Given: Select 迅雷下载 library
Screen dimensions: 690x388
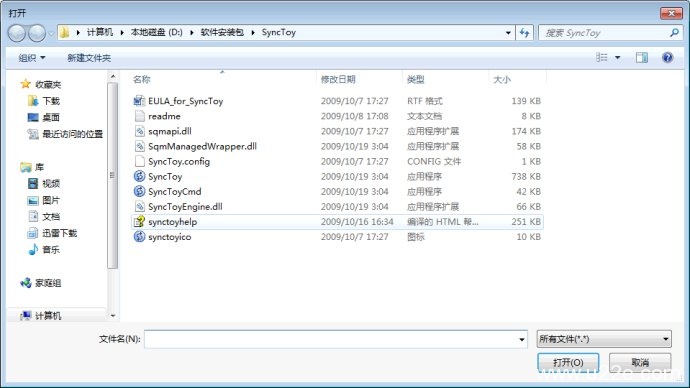Looking at the screenshot, I should [59, 233].
